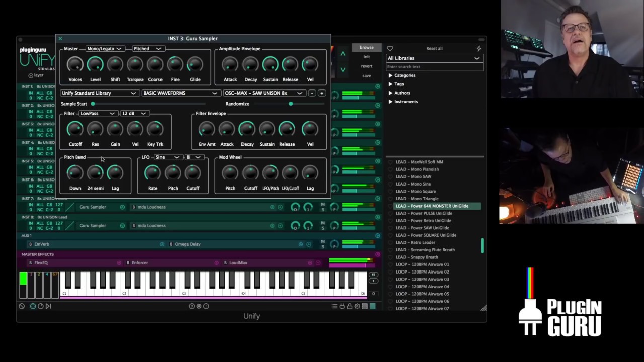Image resolution: width=644 pixels, height=362 pixels.
Task: Select preset LOOP - 120BPM Airwave 03
Action: [x=423, y=279]
